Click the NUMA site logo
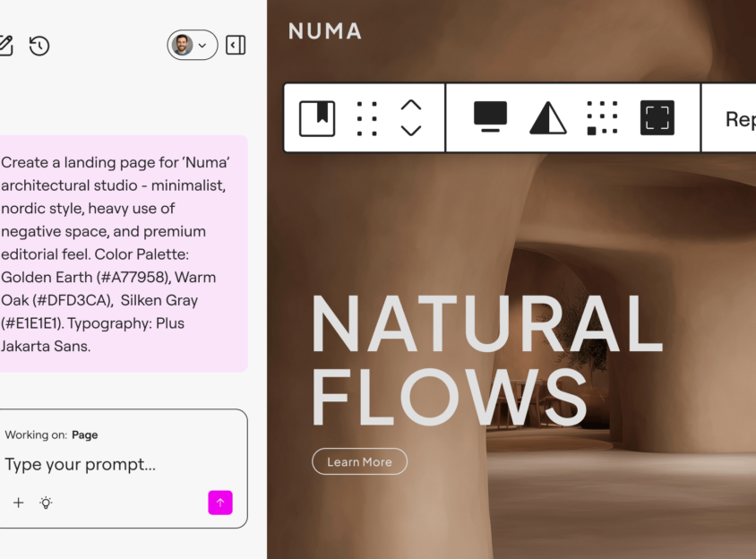 coord(324,31)
